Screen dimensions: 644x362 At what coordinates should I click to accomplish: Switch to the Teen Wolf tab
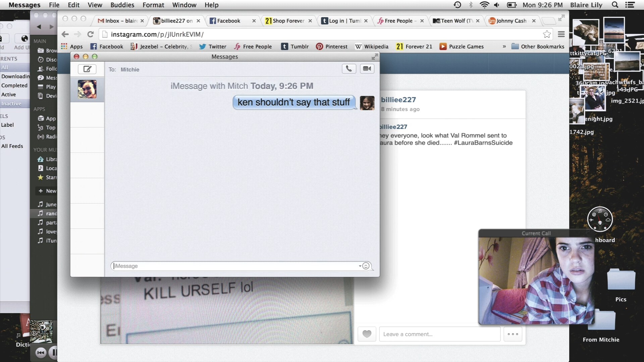pos(456,21)
